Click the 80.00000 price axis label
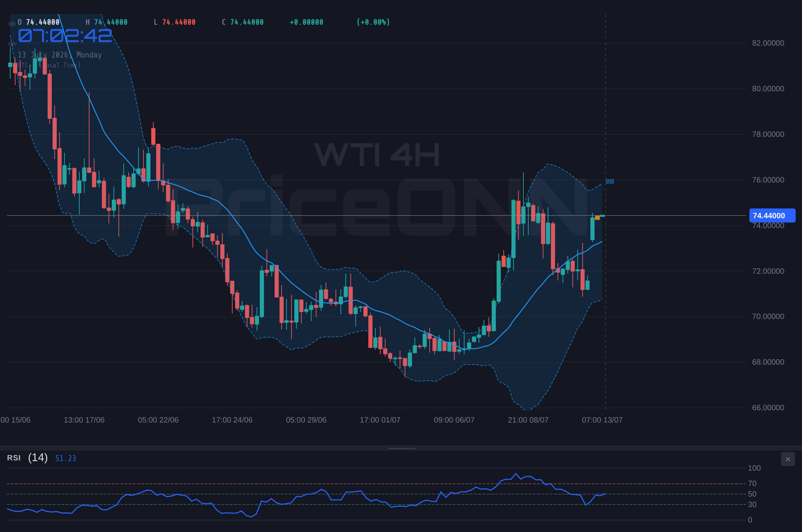 [x=768, y=89]
